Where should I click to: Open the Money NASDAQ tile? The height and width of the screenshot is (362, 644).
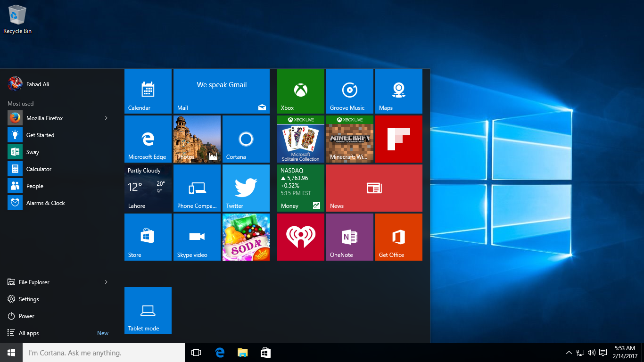[301, 188]
